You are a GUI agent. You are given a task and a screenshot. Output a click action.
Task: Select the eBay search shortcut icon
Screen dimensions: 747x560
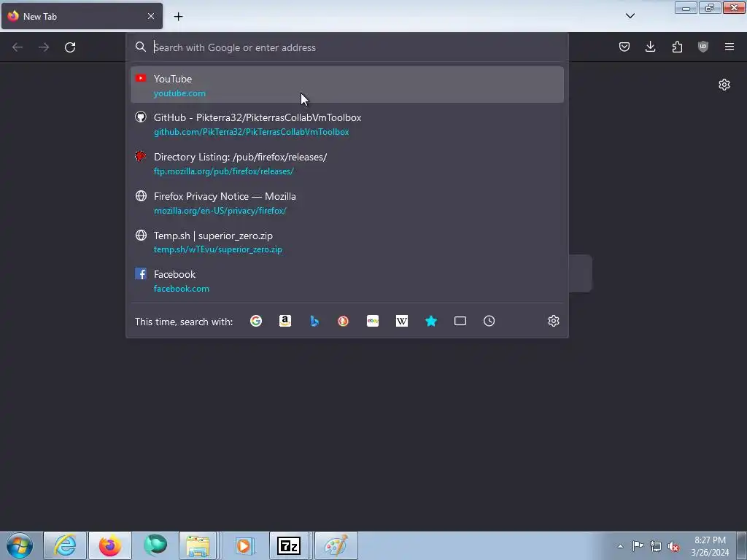point(373,321)
